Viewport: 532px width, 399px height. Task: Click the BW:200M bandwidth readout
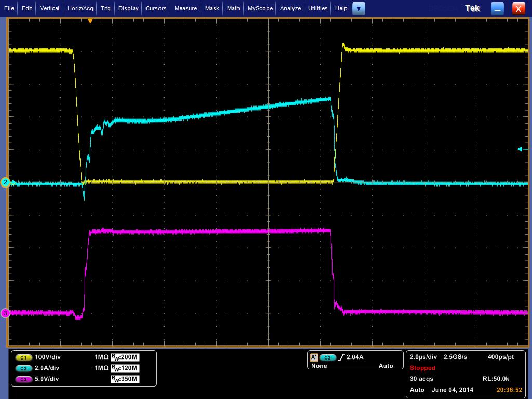click(x=126, y=357)
